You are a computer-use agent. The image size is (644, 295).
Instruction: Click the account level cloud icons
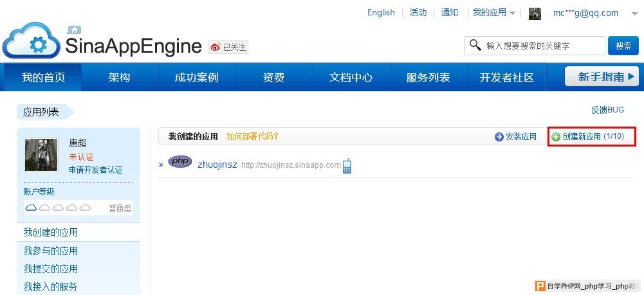pyautogui.click(x=58, y=207)
